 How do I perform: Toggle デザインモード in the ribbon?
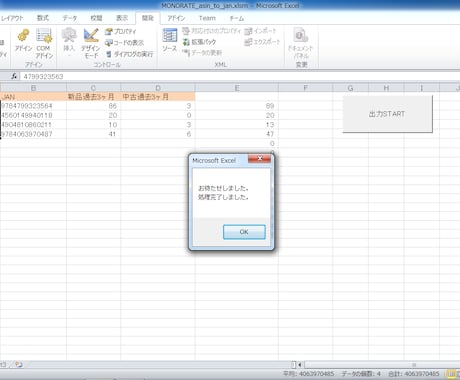[x=91, y=43]
